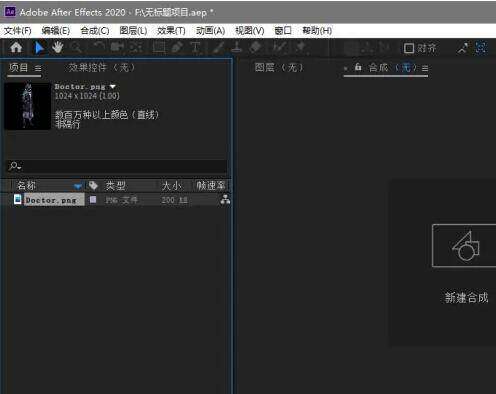
Task: Click the Doctor.png preview thumbnail
Action: click(27, 106)
